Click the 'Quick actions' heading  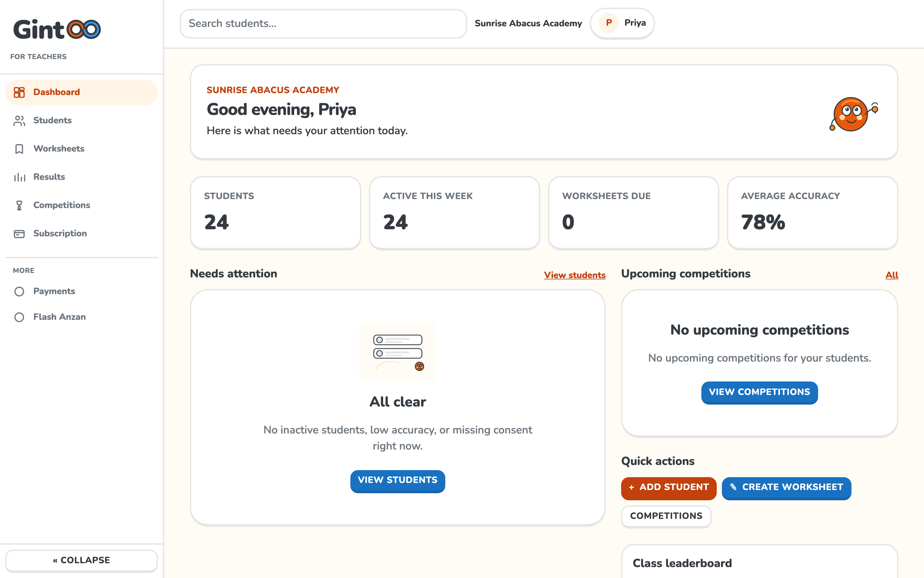click(657, 461)
